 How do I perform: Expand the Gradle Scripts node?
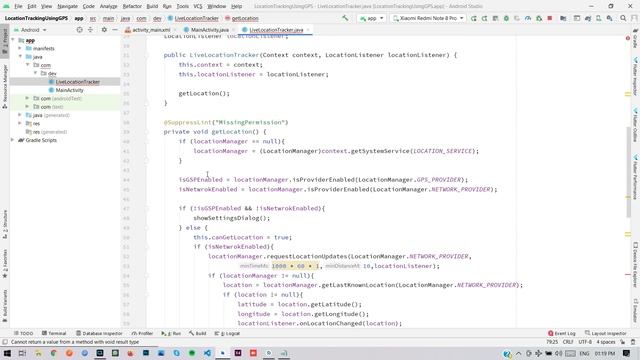pyautogui.click(x=13, y=140)
